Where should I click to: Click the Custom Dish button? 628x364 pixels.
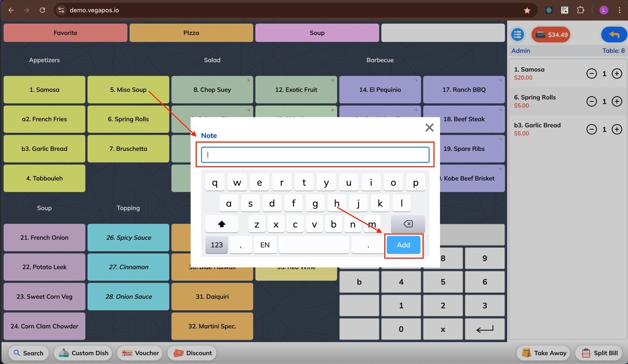tap(83, 353)
